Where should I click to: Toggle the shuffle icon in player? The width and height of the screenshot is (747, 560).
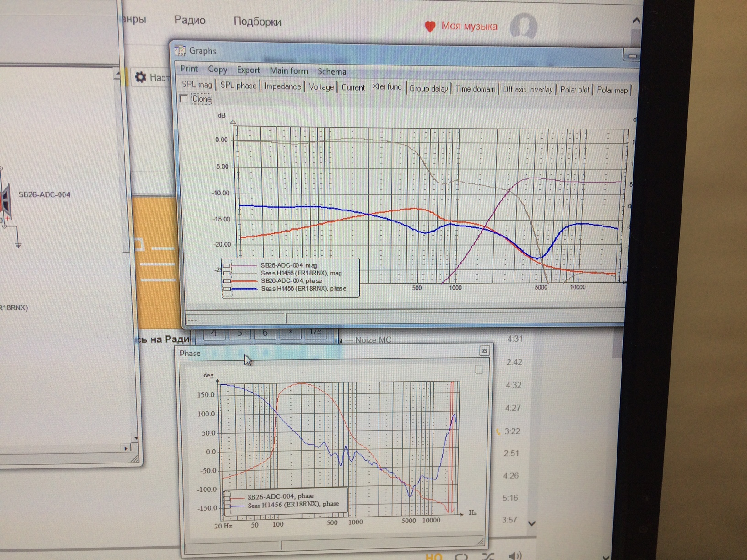[x=488, y=556]
